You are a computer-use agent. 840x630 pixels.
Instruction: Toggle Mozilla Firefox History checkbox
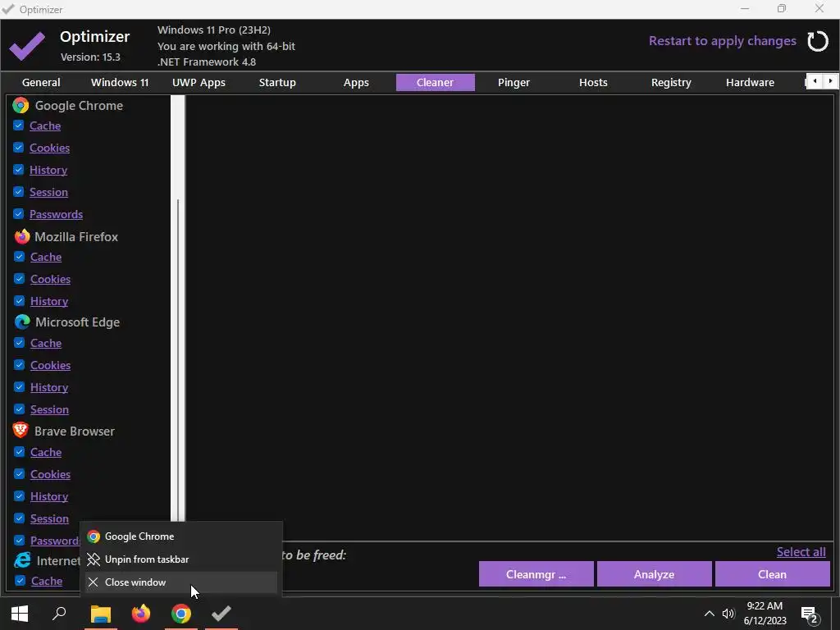(20, 300)
